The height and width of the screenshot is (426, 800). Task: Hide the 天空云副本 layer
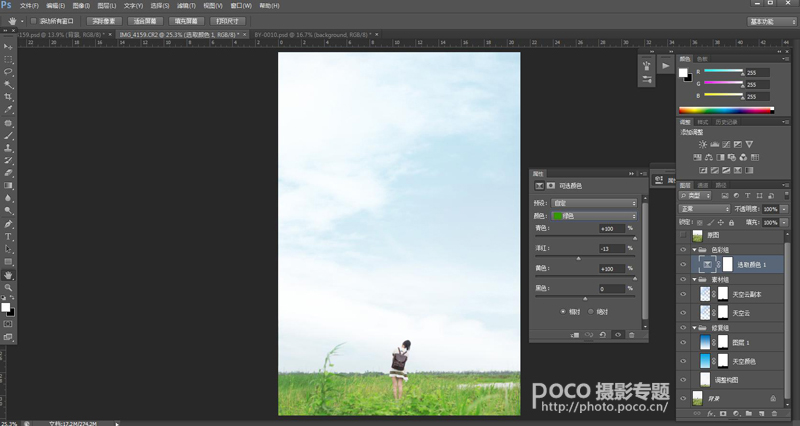[x=683, y=294]
